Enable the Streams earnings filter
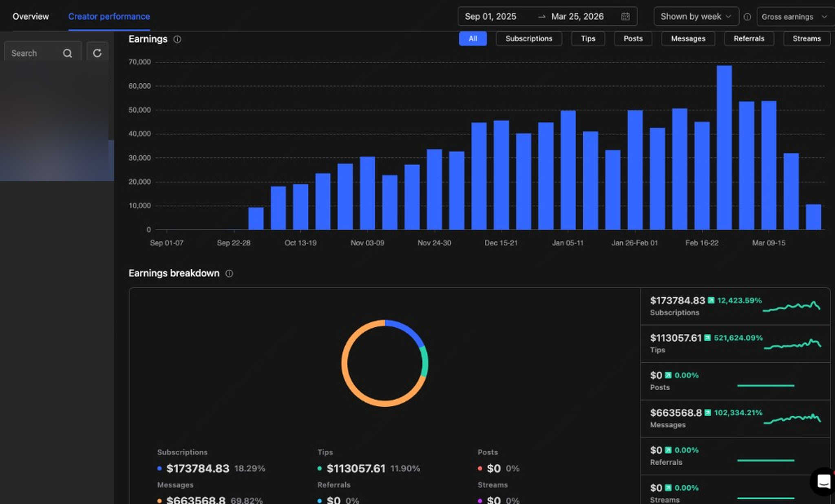 [806, 38]
